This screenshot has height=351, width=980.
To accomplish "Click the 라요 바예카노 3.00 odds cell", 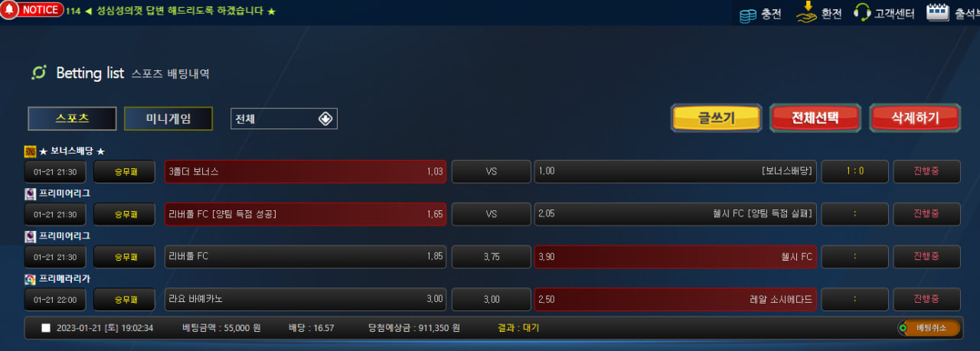I will [305, 300].
